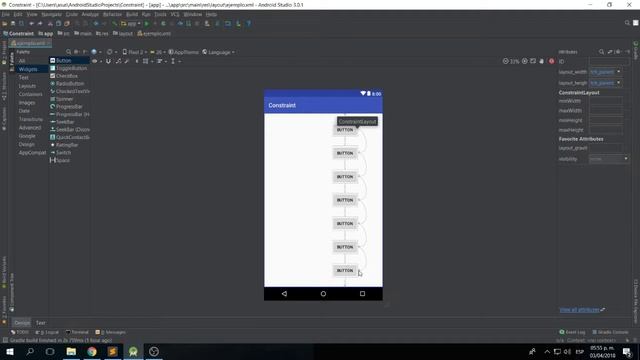This screenshot has height=360, width=640.
Task: Click the minWidth input field
Action: (x=606, y=101)
